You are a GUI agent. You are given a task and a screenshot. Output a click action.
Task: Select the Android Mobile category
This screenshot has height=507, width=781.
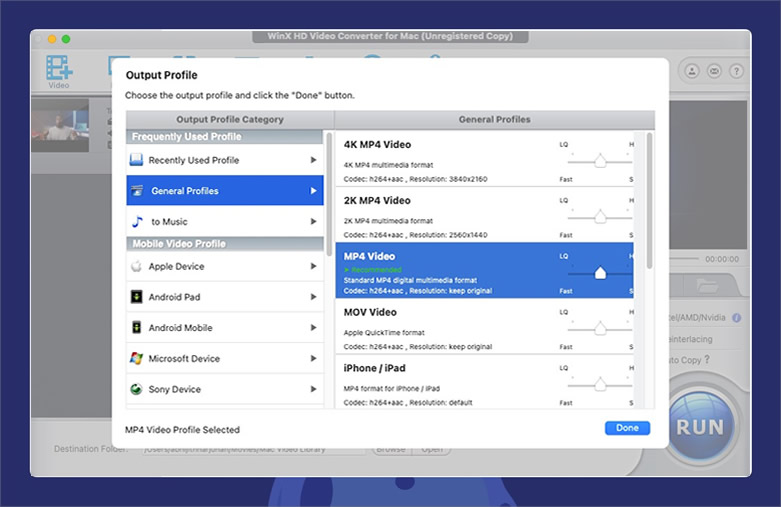[x=225, y=327]
